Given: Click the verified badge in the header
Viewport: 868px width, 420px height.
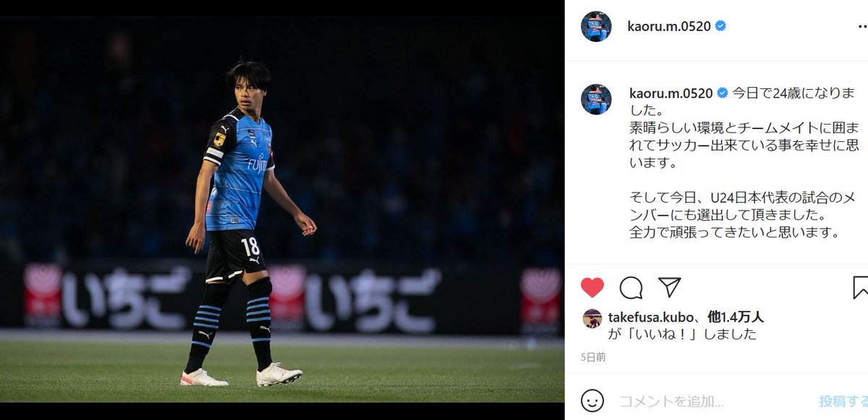Looking at the screenshot, I should (720, 26).
